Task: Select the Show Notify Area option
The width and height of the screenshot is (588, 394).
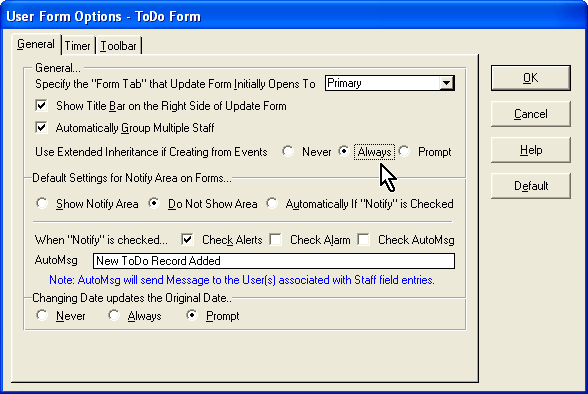Action: pyautogui.click(x=42, y=204)
